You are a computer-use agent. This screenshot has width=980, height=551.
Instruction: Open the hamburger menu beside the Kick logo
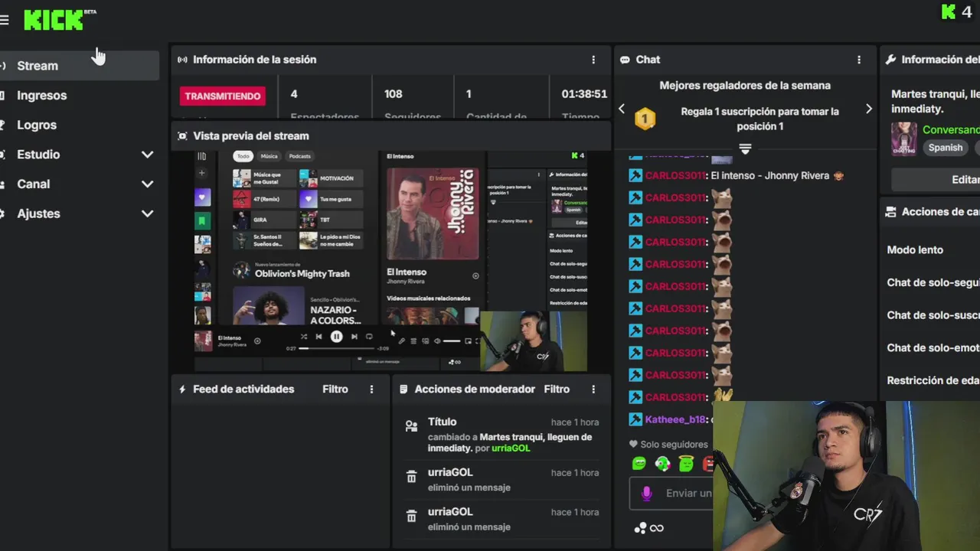tap(4, 20)
